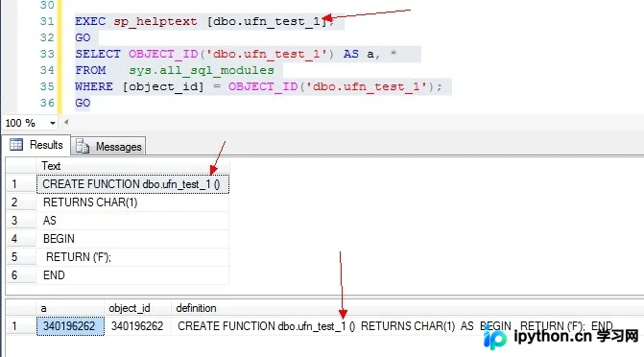Select the 'RETURNS CHAR(1)' result row
644x357 pixels.
pos(132,202)
